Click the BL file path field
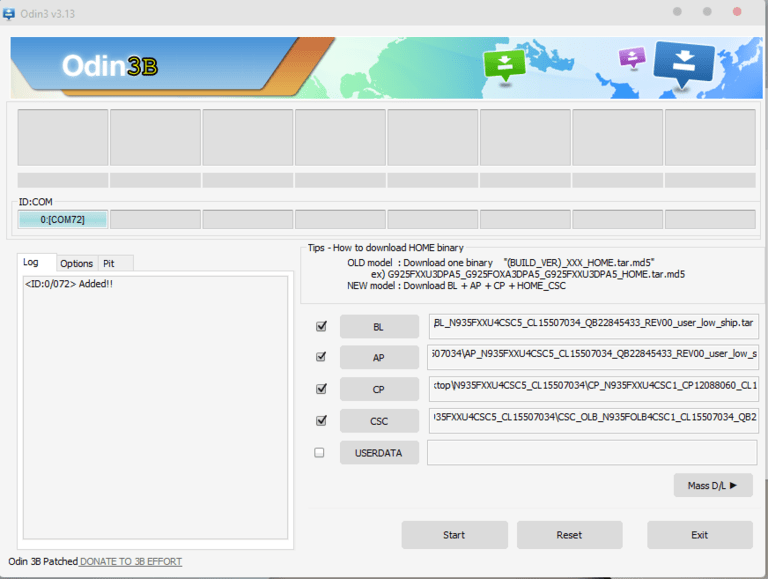768x579 pixels. point(594,326)
